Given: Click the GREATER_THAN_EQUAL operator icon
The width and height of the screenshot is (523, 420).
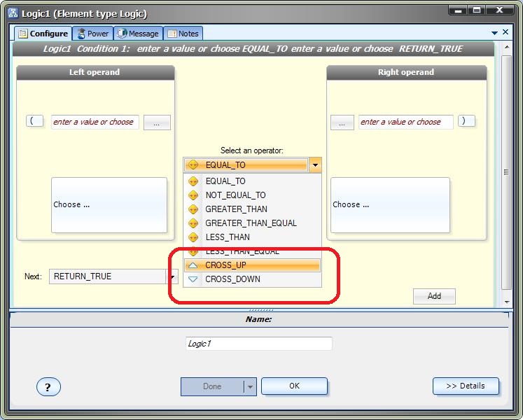Looking at the screenshot, I should click(193, 223).
